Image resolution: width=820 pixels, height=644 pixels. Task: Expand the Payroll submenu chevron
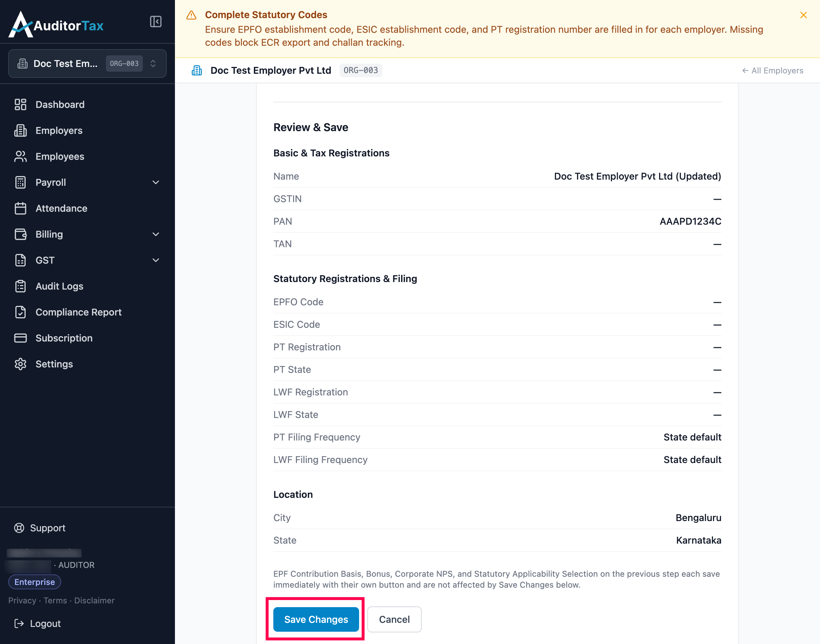(156, 182)
